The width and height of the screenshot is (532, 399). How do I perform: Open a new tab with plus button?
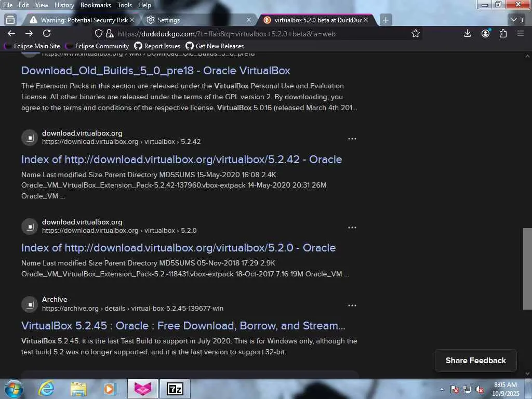(385, 20)
